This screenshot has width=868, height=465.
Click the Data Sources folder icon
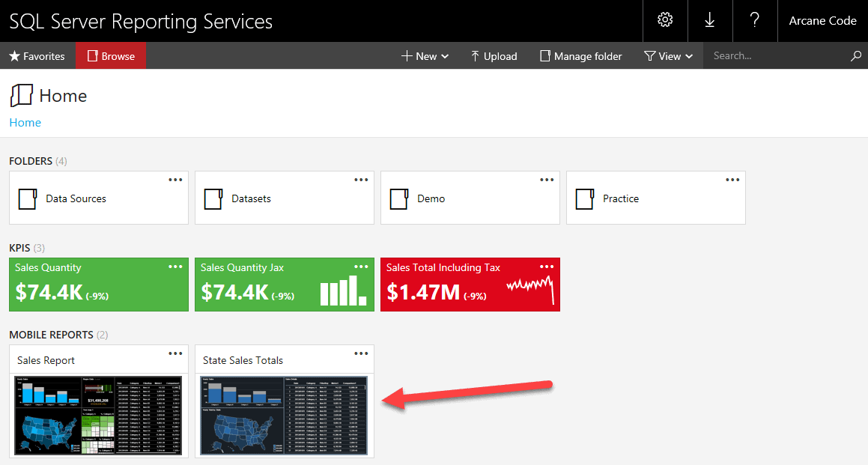pos(28,198)
